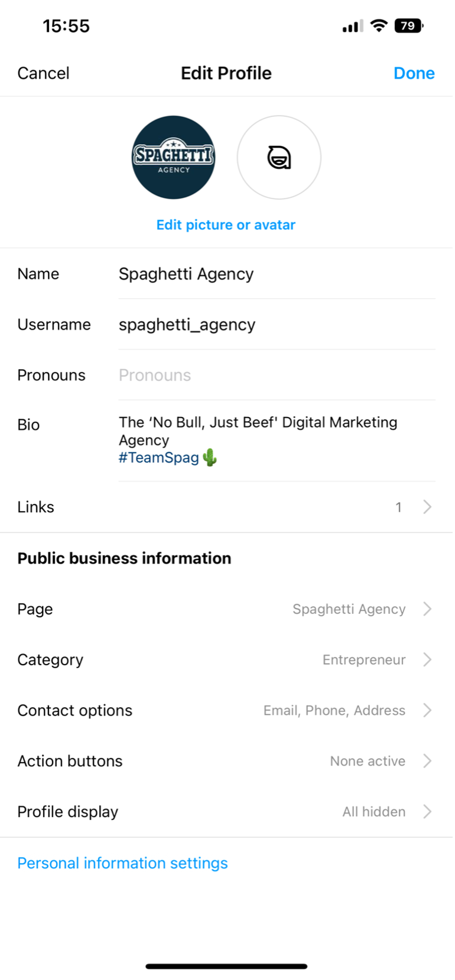
Task: Tap Edit picture or avatar link
Action: pos(226,225)
